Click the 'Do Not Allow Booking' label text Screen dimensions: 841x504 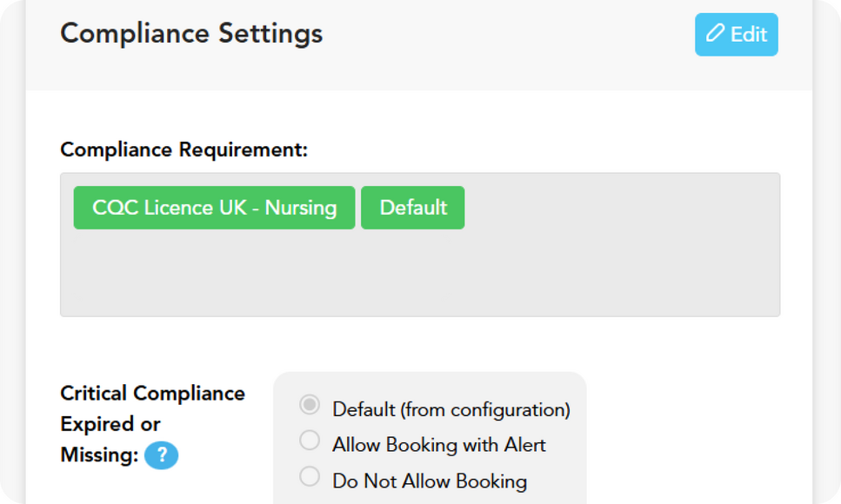430,481
